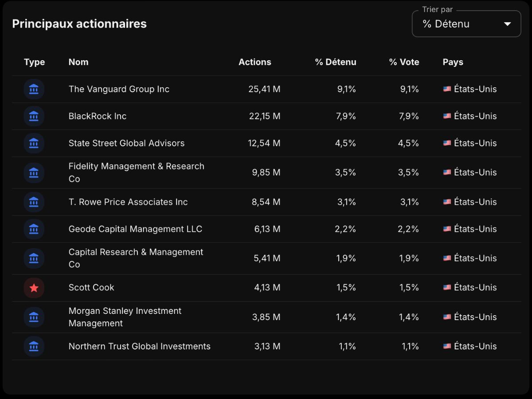
Task: Click institution icon for BlackRock Inc
Action: 34,116
